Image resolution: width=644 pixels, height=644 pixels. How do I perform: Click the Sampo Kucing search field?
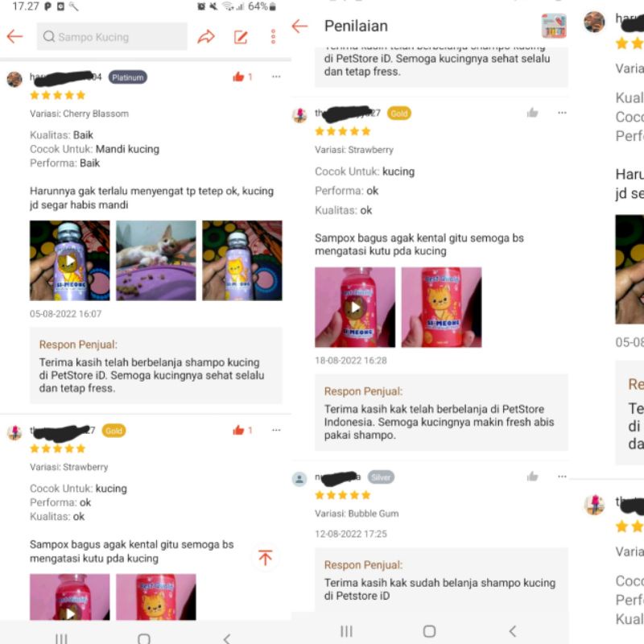coord(112,36)
